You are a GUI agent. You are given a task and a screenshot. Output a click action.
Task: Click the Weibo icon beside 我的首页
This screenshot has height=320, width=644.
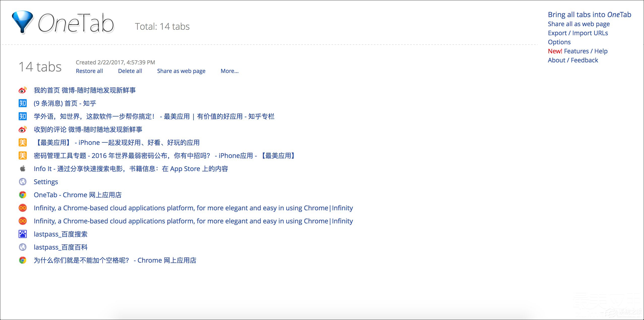pyautogui.click(x=23, y=90)
